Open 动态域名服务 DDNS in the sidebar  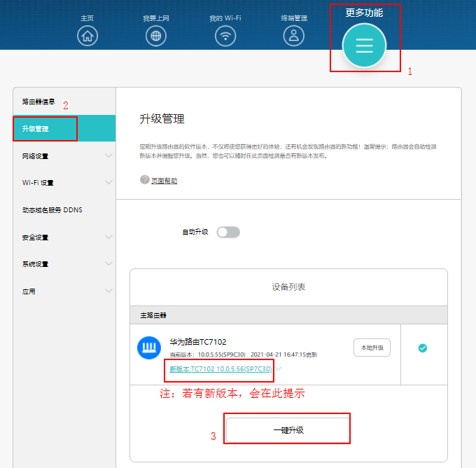57,210
